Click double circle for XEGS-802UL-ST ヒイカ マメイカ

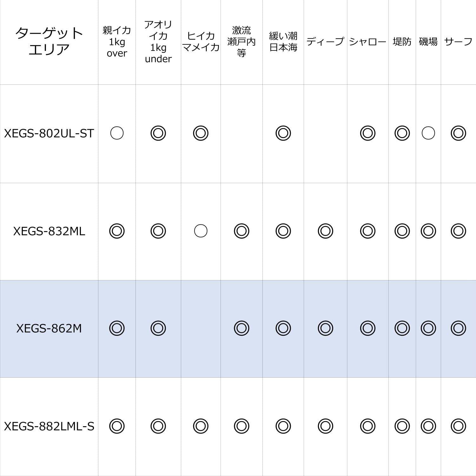click(201, 133)
